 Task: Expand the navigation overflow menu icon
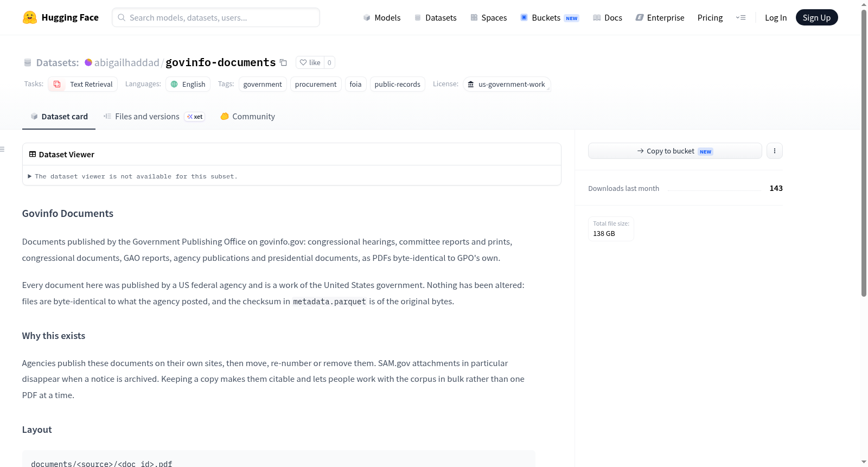click(x=741, y=17)
